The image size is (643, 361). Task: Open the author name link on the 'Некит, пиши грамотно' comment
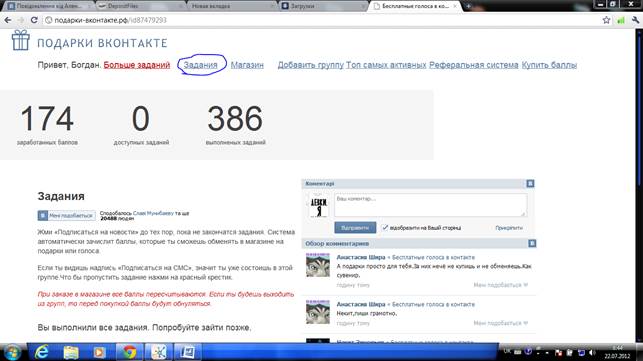(361, 304)
